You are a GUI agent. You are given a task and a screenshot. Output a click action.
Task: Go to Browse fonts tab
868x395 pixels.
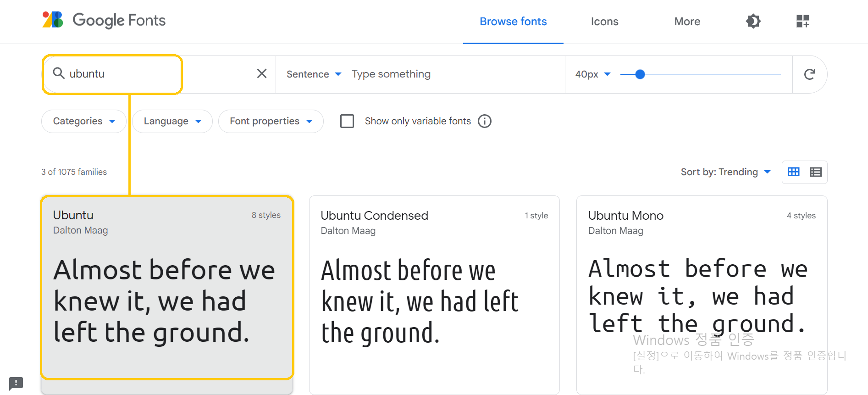(513, 22)
